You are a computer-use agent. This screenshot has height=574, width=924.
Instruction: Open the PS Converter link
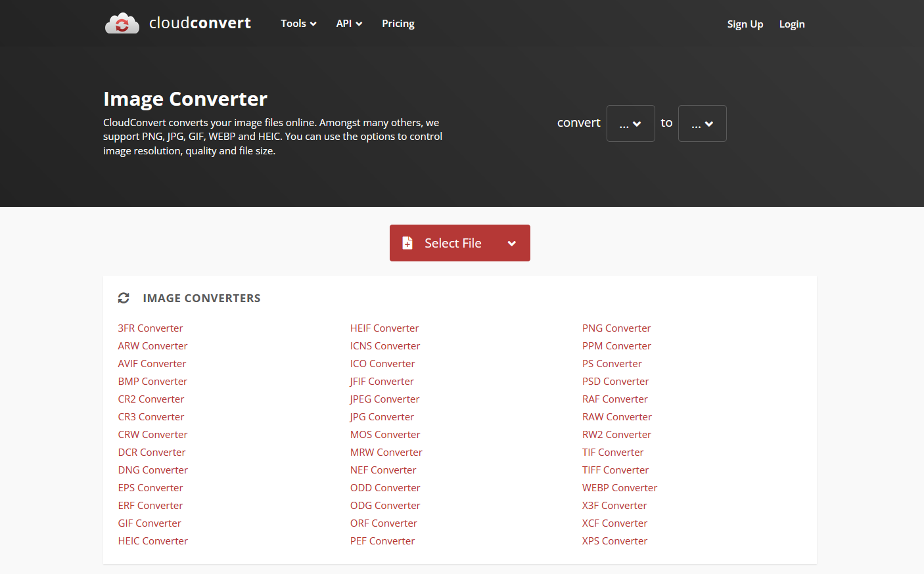612,364
